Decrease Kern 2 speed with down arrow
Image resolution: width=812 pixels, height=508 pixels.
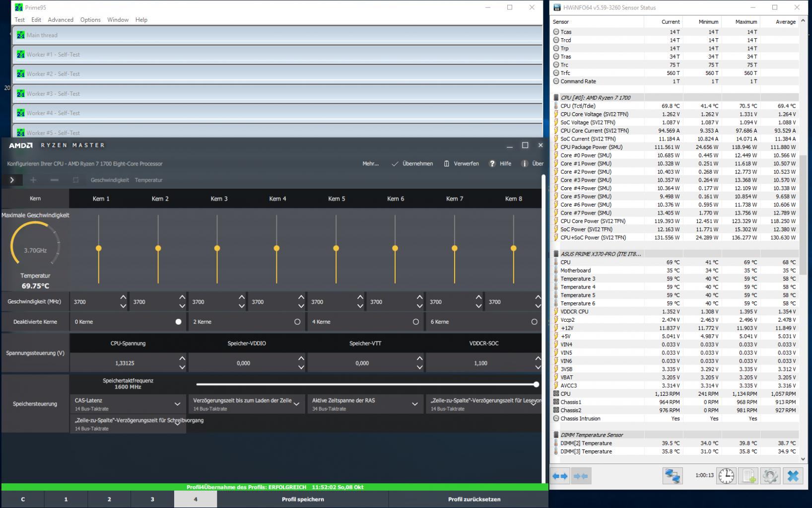click(x=182, y=306)
